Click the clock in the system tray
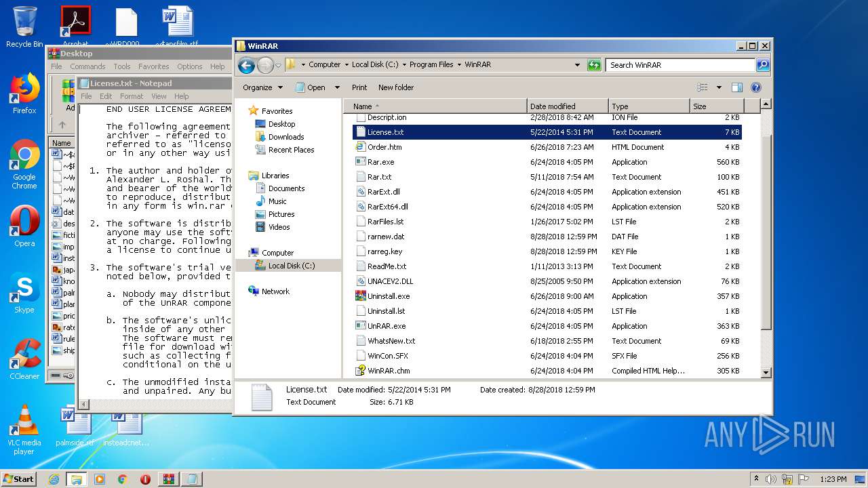Viewport: 868px width, 488px height. 832,479
